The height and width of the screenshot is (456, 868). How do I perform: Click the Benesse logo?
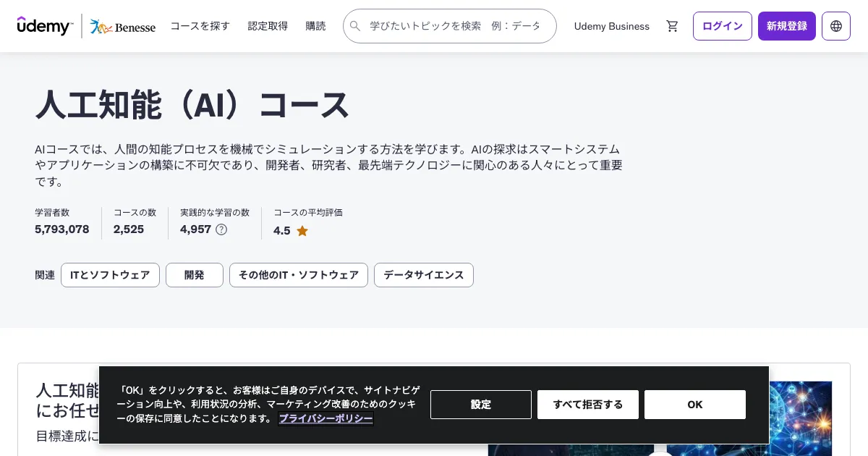pos(122,27)
